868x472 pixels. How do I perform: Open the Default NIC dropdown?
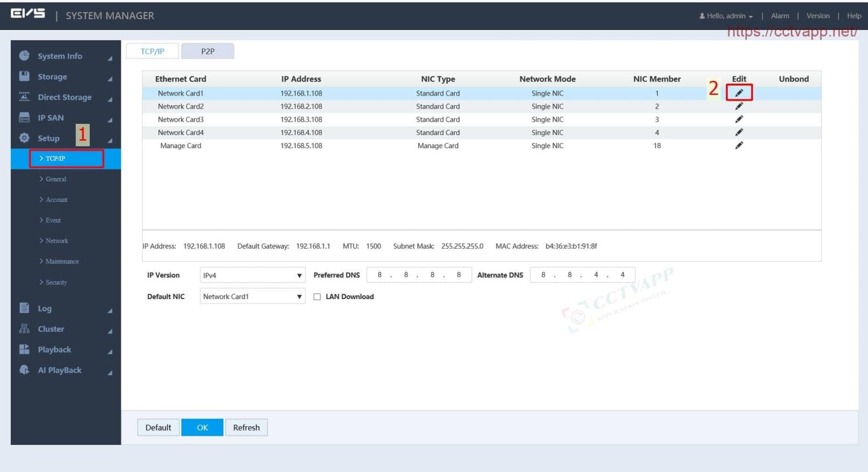pyautogui.click(x=251, y=296)
